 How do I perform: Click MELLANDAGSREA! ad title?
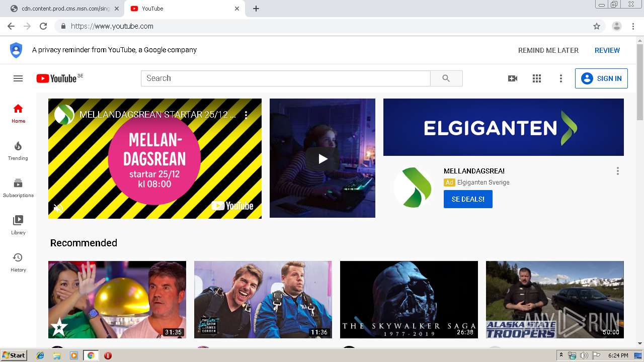474,171
